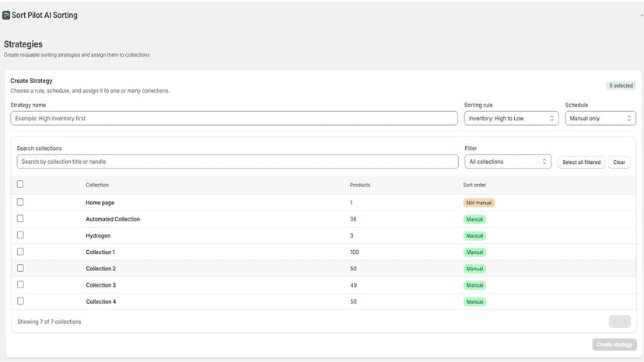The width and height of the screenshot is (644, 362).
Task: Click the Home page collection name
Action: click(x=100, y=203)
